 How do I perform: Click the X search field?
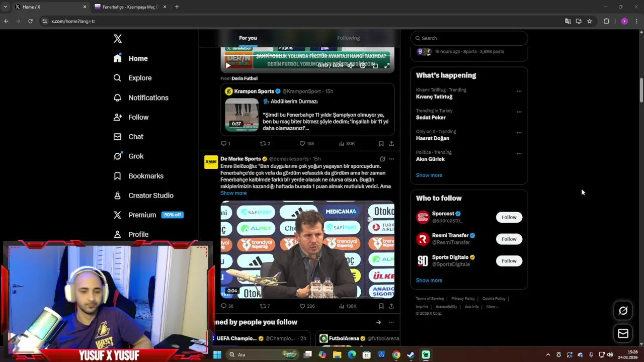click(x=469, y=38)
